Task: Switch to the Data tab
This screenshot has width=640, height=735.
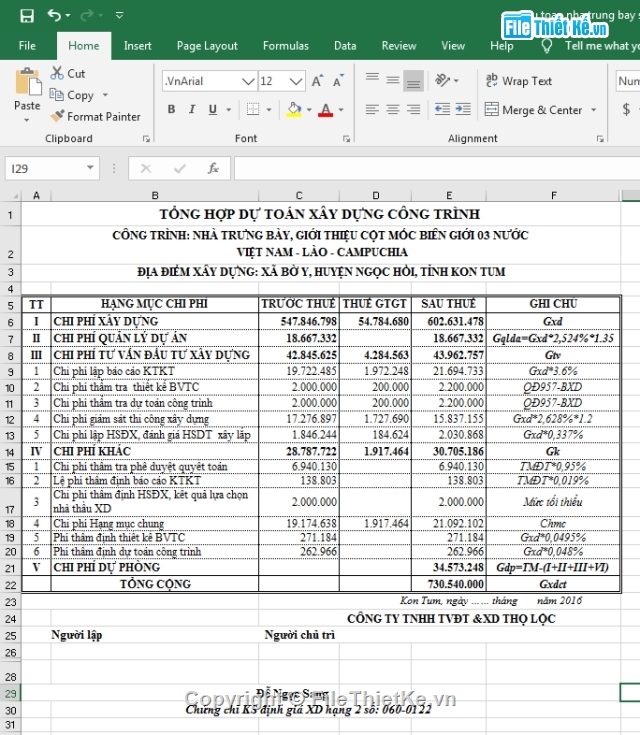Action: point(345,46)
